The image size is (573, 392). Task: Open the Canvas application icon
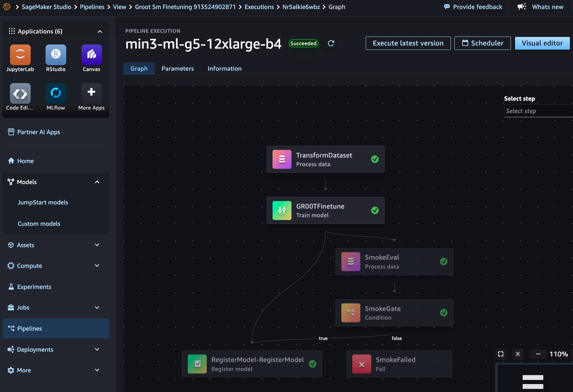[x=91, y=55]
